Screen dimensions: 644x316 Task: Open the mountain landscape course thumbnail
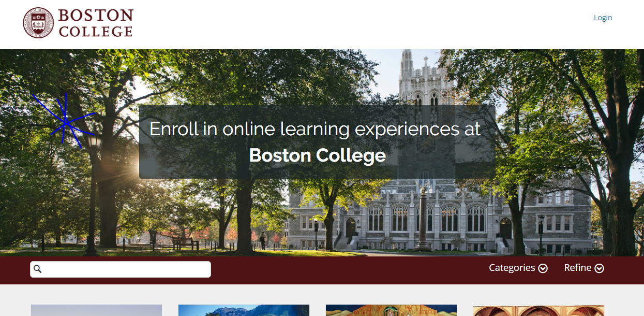coord(244,310)
